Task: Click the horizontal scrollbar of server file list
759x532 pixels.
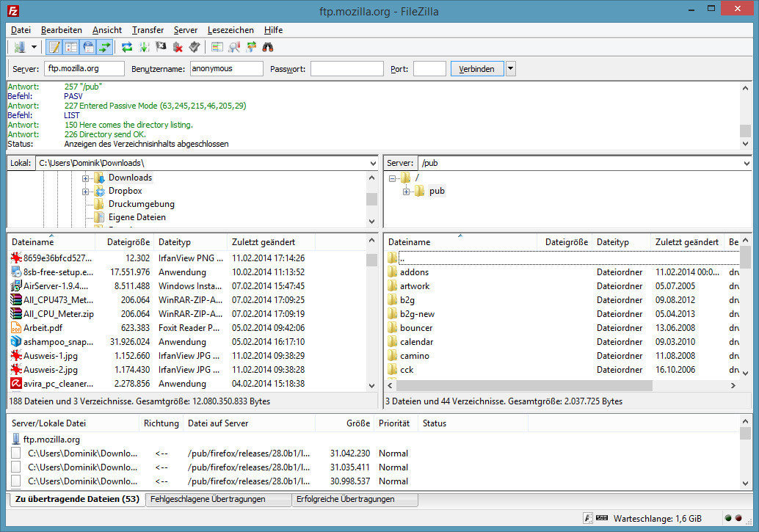Action: (524, 386)
